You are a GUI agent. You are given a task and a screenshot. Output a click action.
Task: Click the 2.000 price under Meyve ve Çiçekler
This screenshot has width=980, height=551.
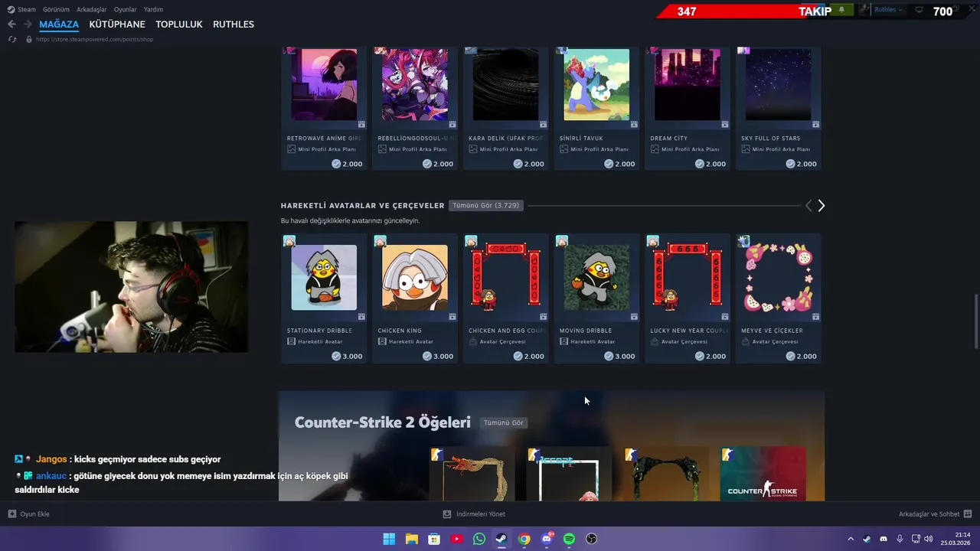pyautogui.click(x=801, y=356)
